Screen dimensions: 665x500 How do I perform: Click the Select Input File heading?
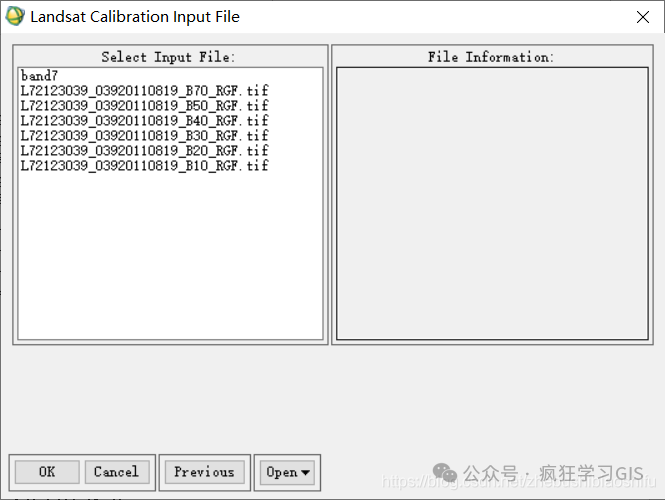coord(168,57)
